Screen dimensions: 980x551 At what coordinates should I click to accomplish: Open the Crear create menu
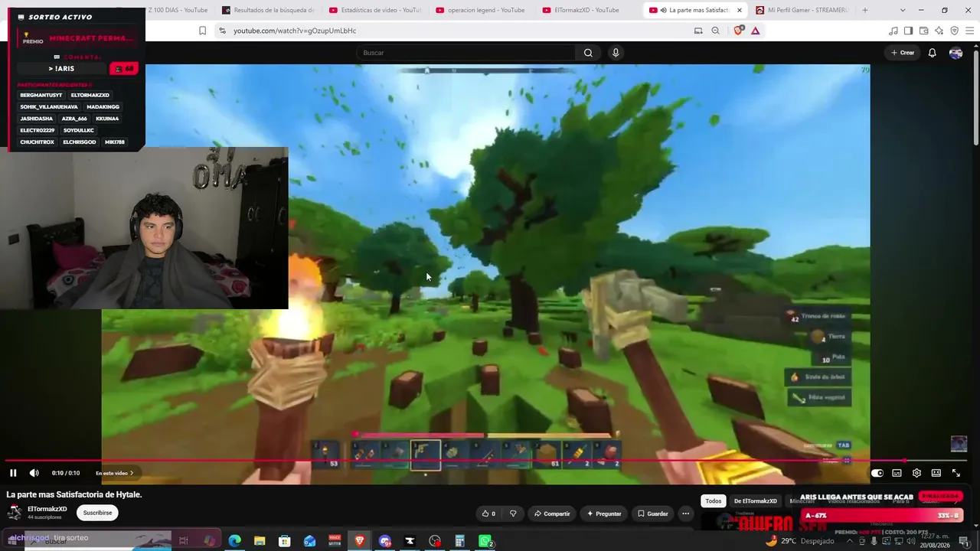pos(903,53)
